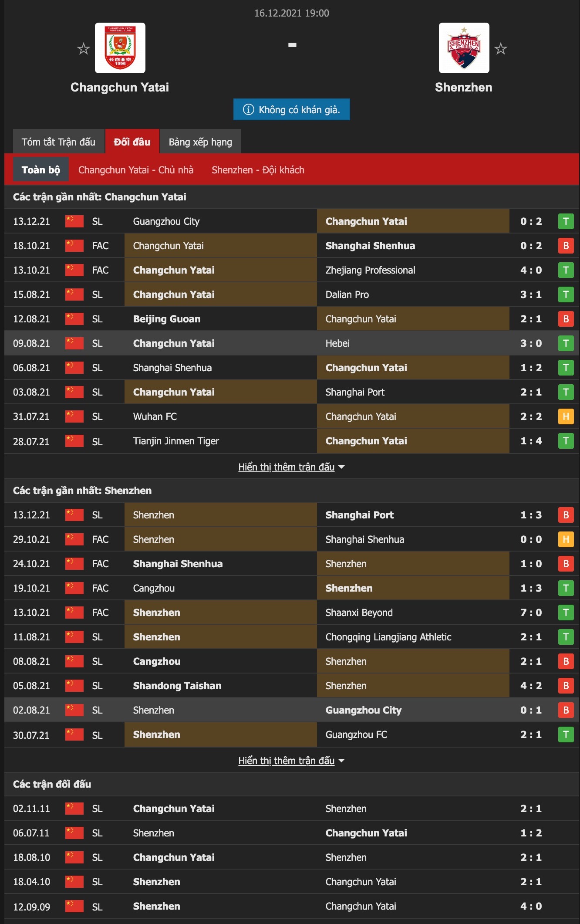Click the Shenzhen team name heading
Image resolution: width=580 pixels, height=924 pixels.
(x=464, y=87)
